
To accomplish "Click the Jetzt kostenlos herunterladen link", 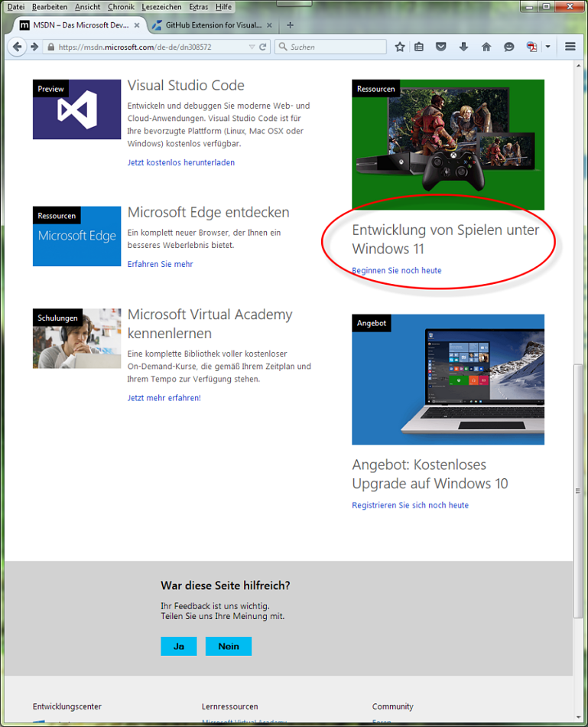I will 180,162.
